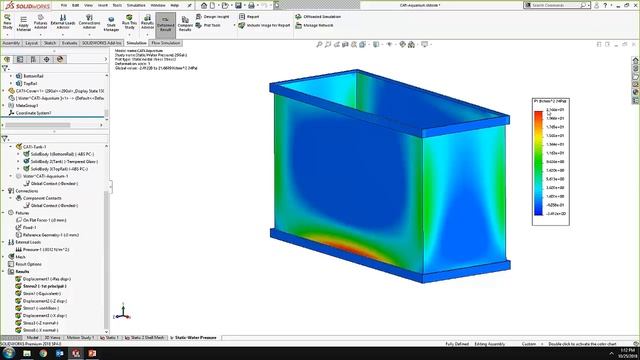Click the Home icon in title toolbar
This screenshot has width=640, height=360.
[x=204, y=5]
